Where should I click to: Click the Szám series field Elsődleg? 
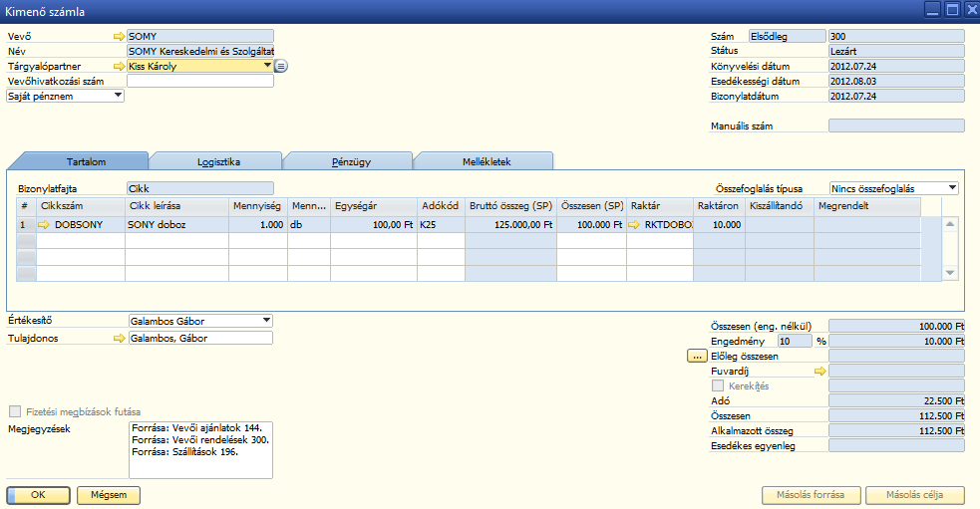pyautogui.click(x=787, y=36)
